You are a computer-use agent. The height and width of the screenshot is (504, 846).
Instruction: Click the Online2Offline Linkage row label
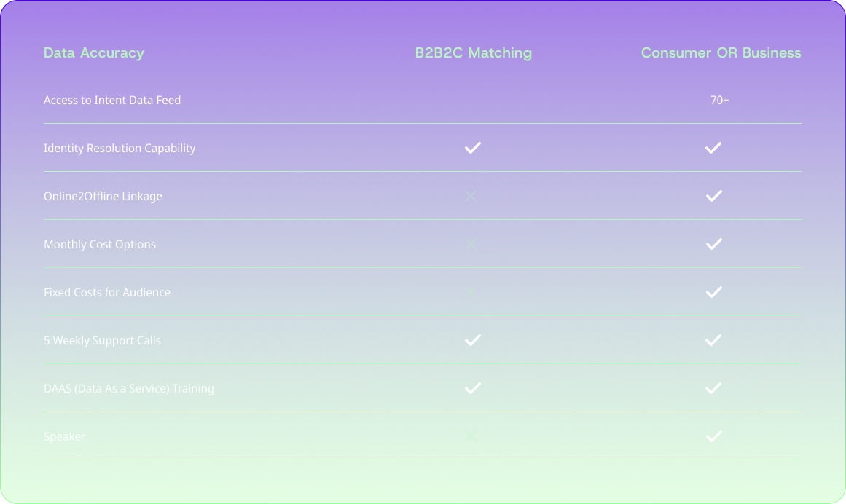point(103,196)
